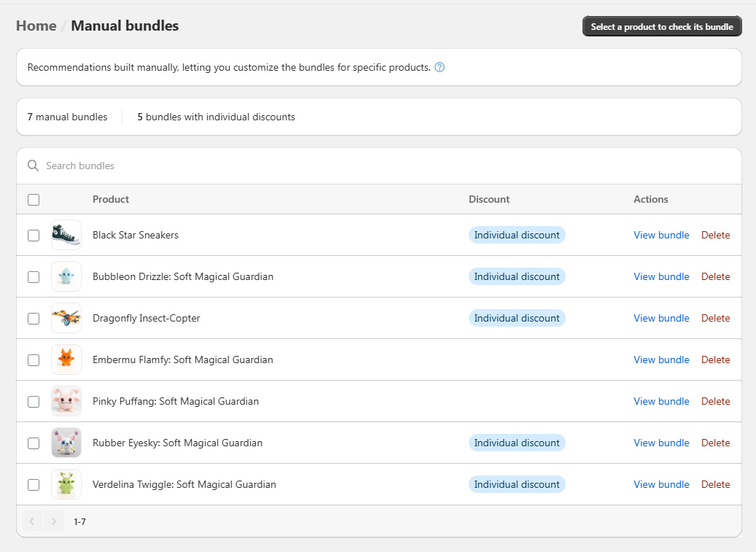
Task: Click Individual discount badge for Rubber Eyesky
Action: [x=517, y=443]
